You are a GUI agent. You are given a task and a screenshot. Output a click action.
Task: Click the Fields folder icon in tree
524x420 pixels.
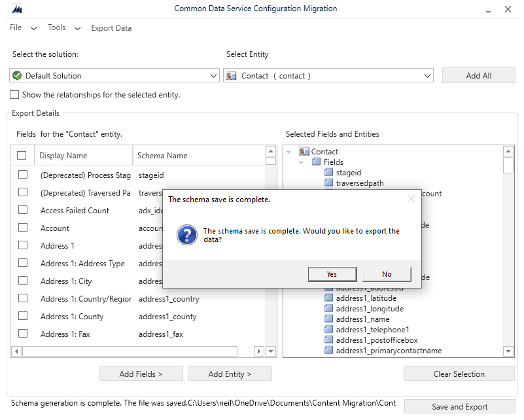317,162
